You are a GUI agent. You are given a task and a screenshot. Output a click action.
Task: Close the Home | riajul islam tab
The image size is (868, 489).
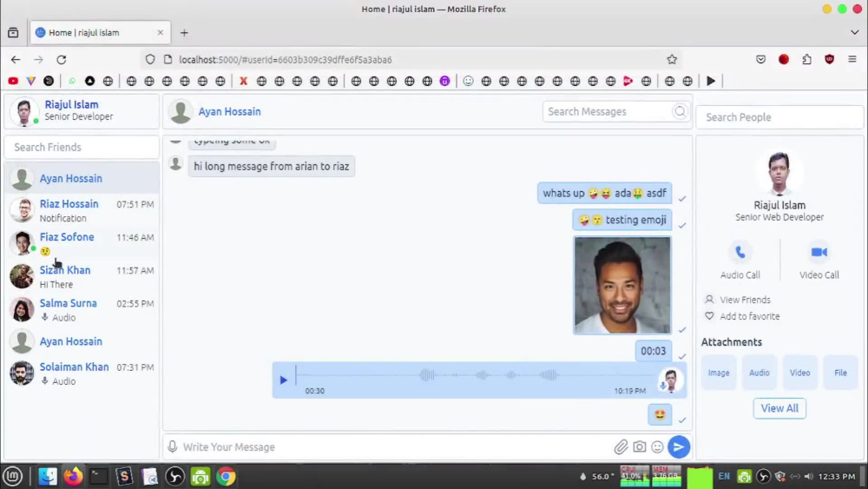[161, 33]
